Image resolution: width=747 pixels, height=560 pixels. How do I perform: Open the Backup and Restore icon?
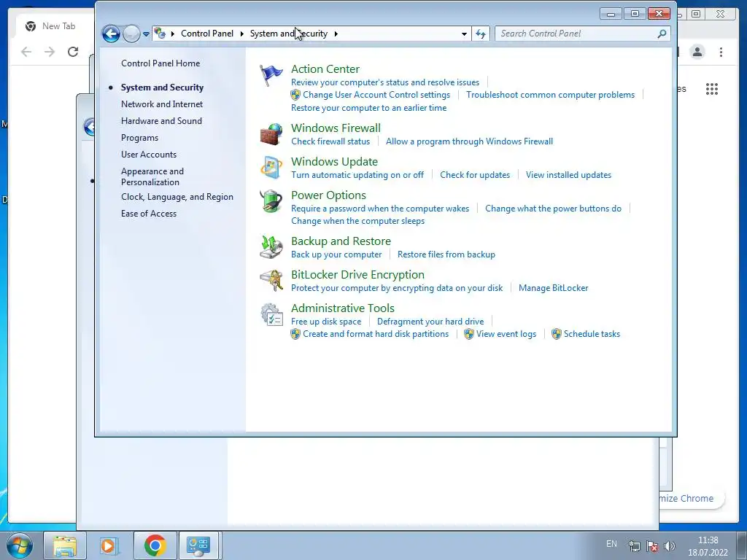(271, 247)
